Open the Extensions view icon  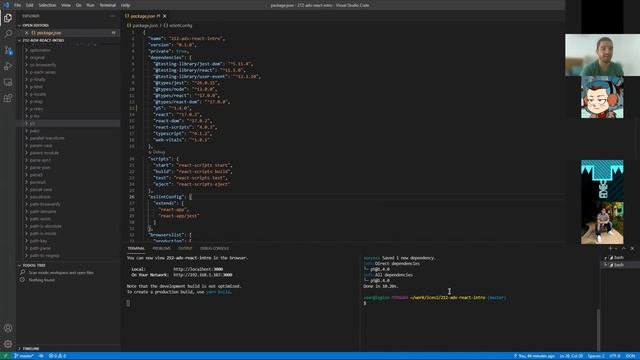tap(8, 98)
